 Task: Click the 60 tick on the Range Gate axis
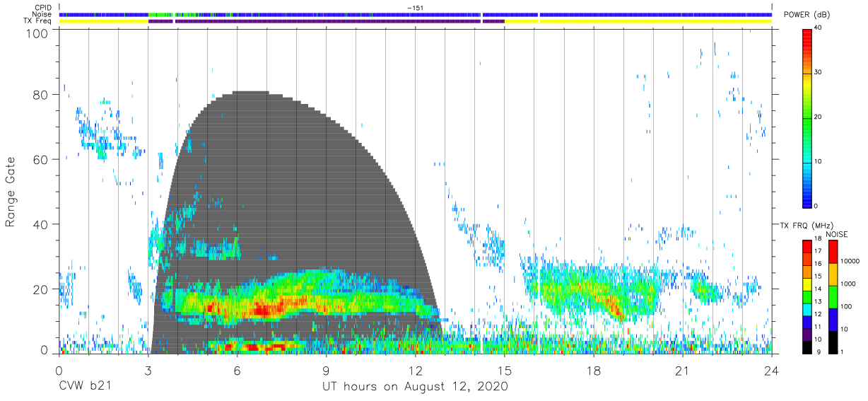41,160
